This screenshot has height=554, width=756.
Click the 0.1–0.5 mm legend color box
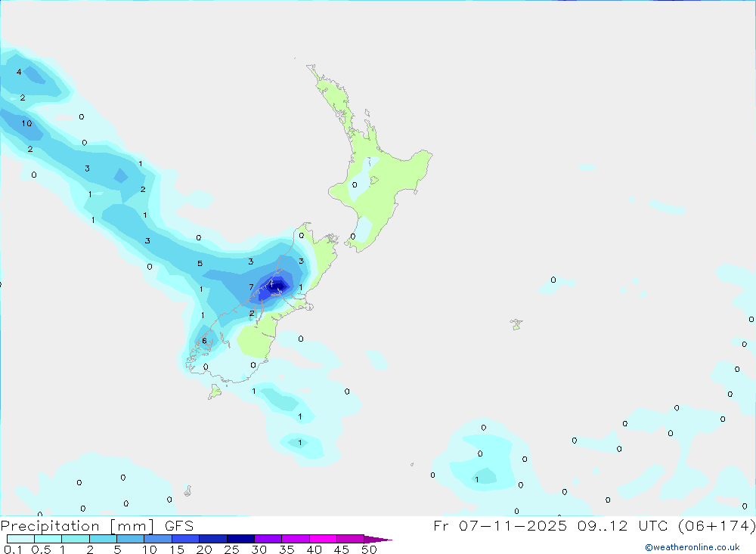pyautogui.click(x=20, y=539)
